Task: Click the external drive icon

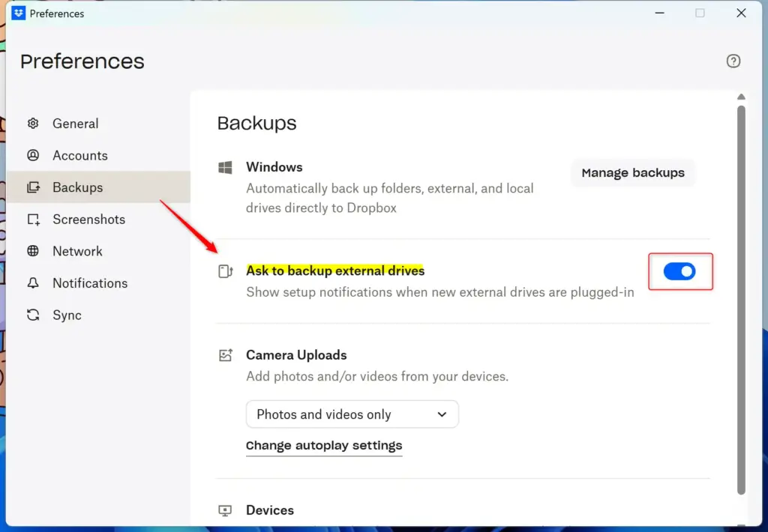Action: tap(225, 271)
